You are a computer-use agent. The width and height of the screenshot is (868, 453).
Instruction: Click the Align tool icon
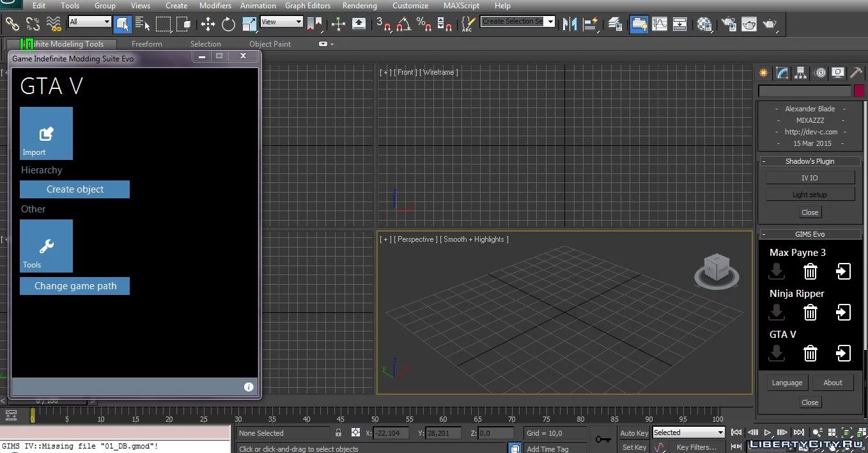click(589, 24)
